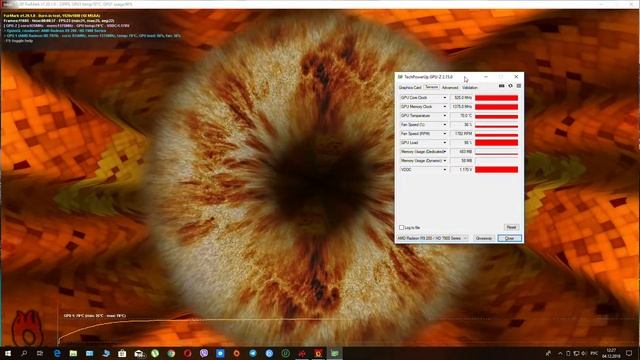Open GPU Memory Clock sensor dropdown
Image resolution: width=640 pixels, height=360 pixels.
point(444,107)
